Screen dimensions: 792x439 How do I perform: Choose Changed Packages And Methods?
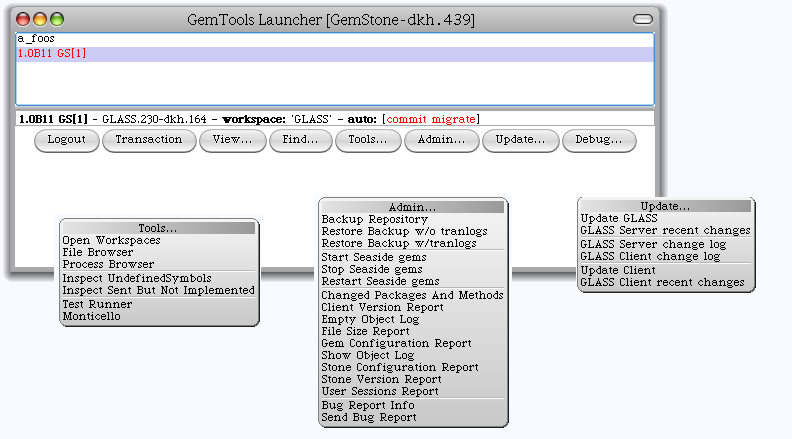413,295
